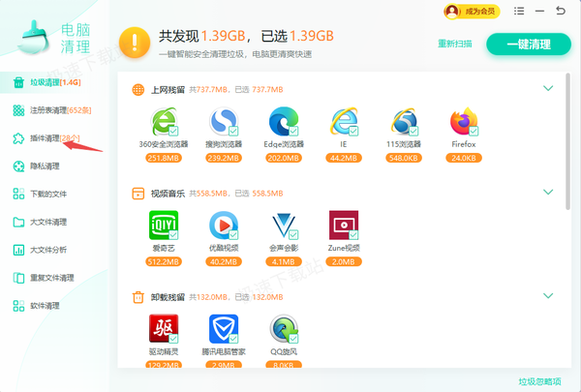The width and height of the screenshot is (581, 392).
Task: Click the 视频音乐 category icon
Action: [138, 194]
